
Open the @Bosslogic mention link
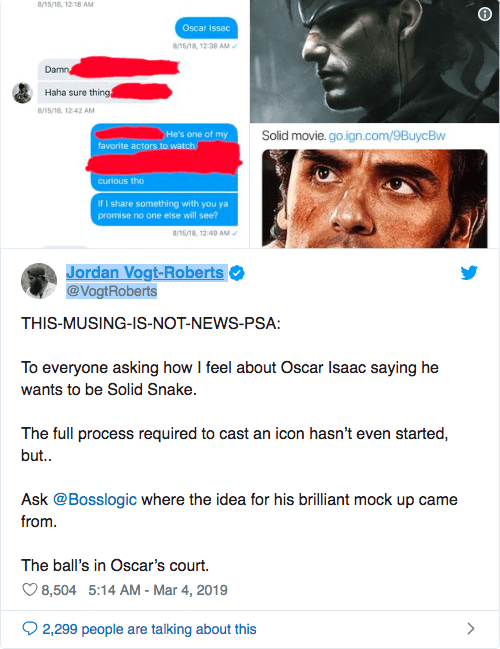(x=95, y=500)
